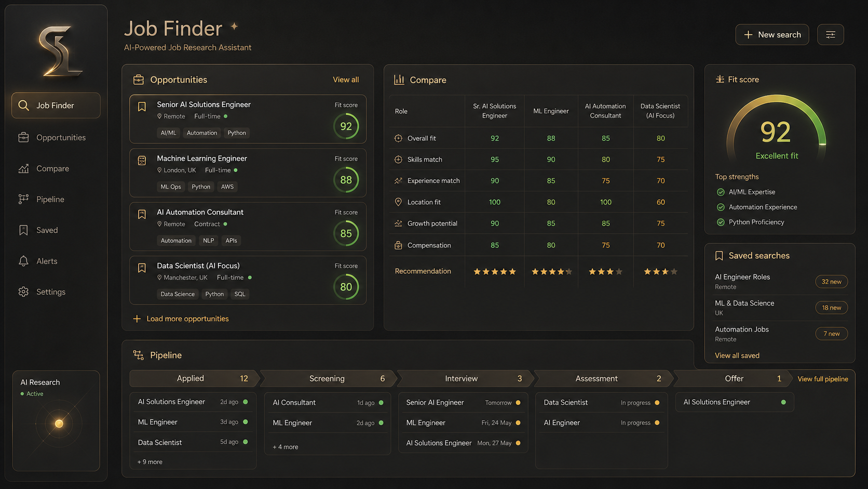Screen dimensions: 868x489
Task: Bookmark the Senior AI Solutions Engineer job
Action: (x=142, y=107)
